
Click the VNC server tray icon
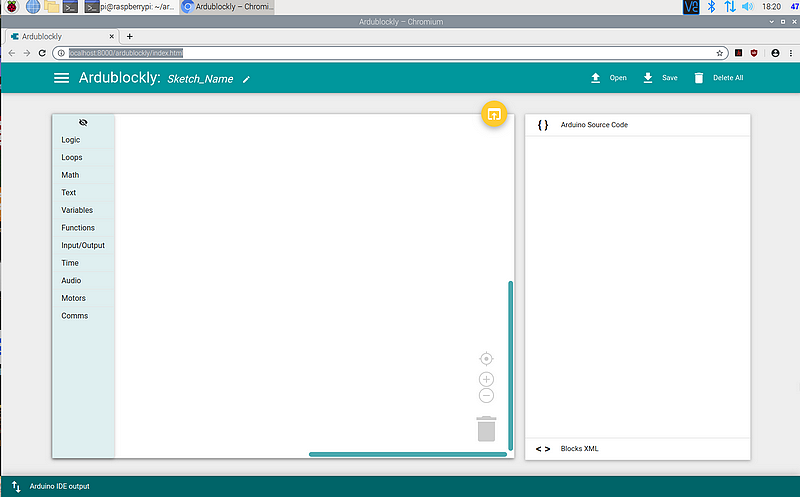tap(691, 7)
